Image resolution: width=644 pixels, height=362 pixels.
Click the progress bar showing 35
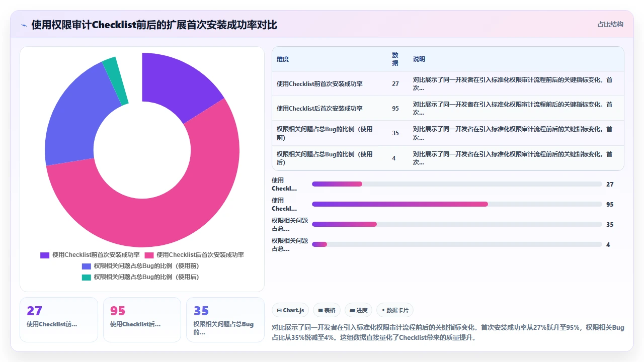pos(457,224)
